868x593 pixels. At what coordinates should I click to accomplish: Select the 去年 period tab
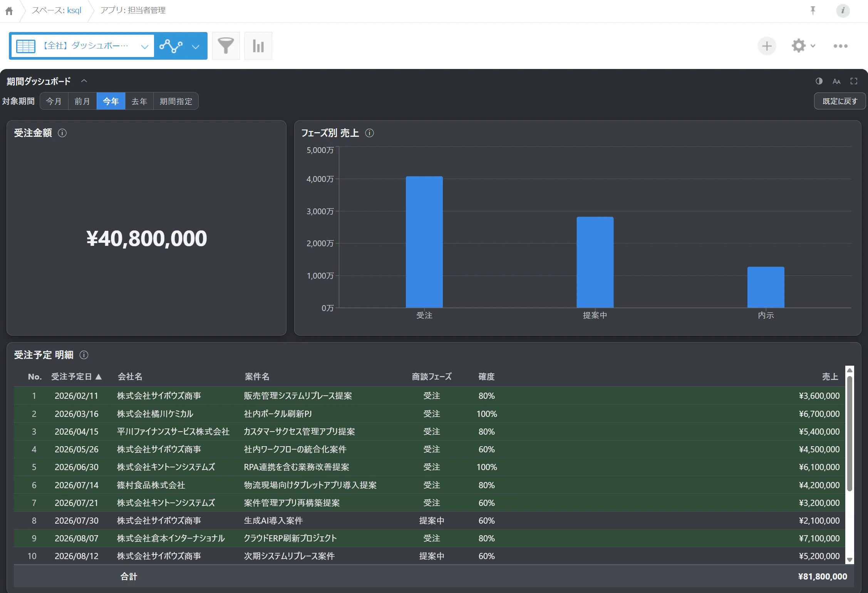pyautogui.click(x=139, y=101)
